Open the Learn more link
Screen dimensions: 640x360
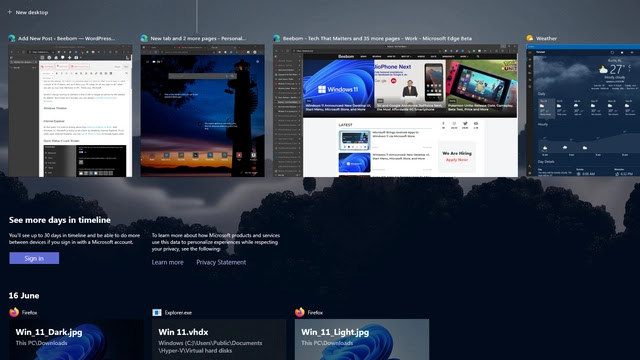[x=167, y=262]
